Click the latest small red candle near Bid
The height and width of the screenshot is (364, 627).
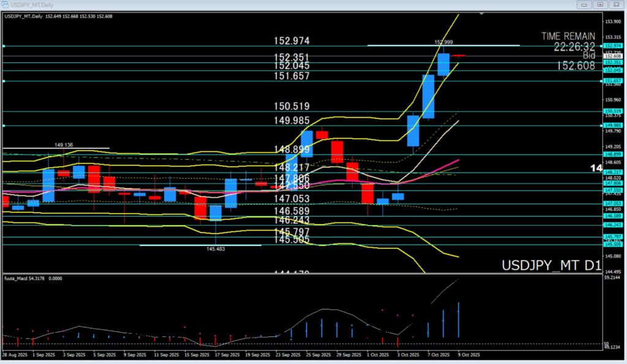pos(459,56)
